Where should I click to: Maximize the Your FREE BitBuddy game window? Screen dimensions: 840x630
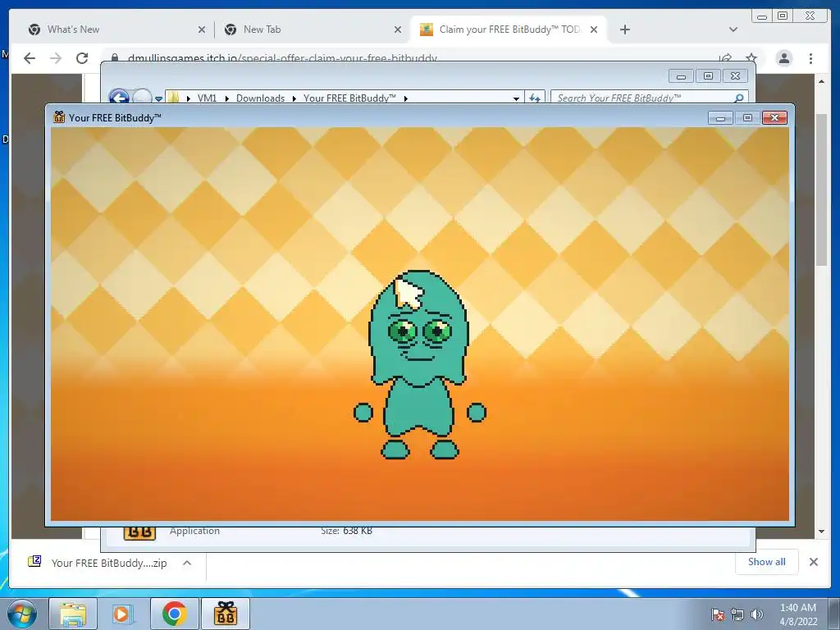(747, 118)
